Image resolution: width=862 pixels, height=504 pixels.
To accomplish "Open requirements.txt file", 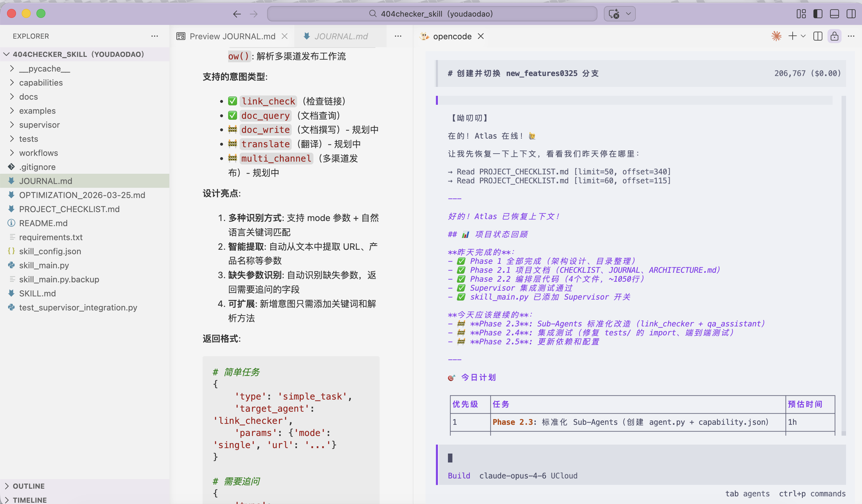I will pos(84,237).
